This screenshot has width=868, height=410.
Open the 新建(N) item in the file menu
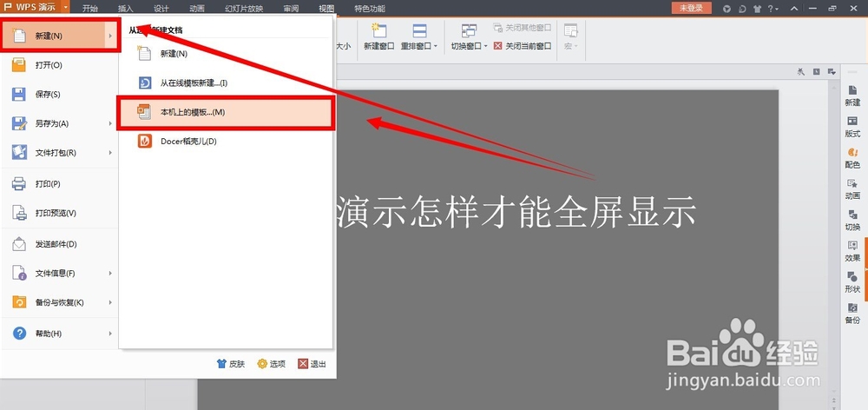pos(60,36)
